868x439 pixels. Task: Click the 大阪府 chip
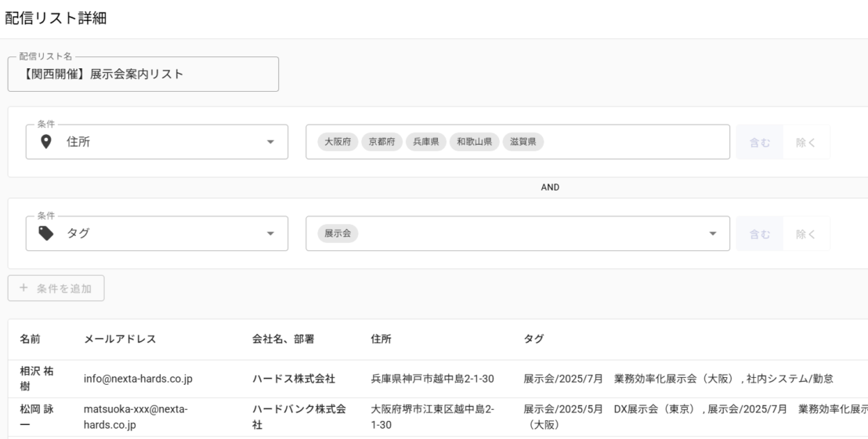click(338, 142)
